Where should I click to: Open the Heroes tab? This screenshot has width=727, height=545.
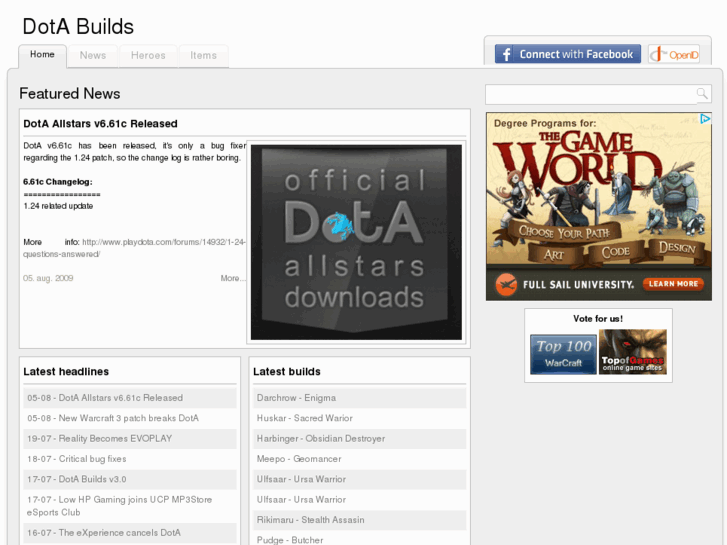coord(148,56)
